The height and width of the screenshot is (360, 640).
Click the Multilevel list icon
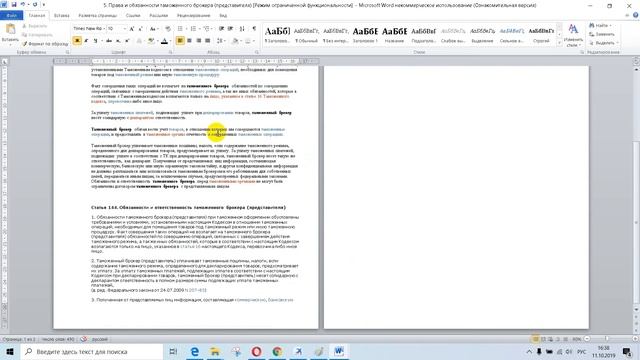[207, 29]
